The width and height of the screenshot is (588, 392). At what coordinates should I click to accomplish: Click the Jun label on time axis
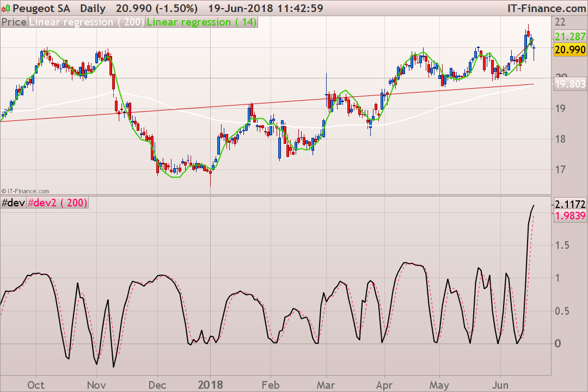click(500, 385)
